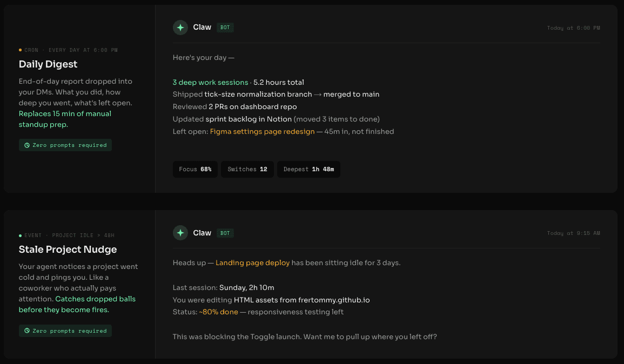Click the Stale Project Nudge heading

[x=68, y=250]
